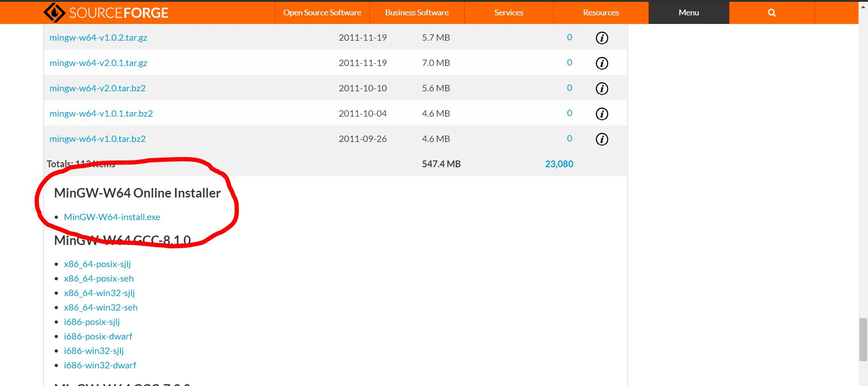This screenshot has width=868, height=386.
Task: Click the 7.0 MB size cell
Action: pyautogui.click(x=436, y=63)
